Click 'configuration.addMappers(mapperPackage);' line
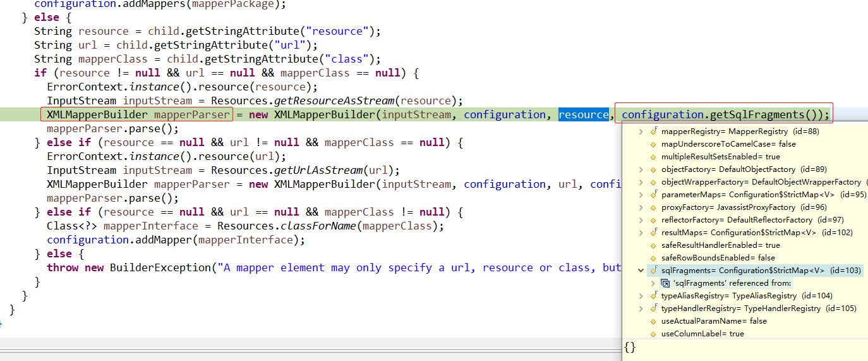 (160, 3)
